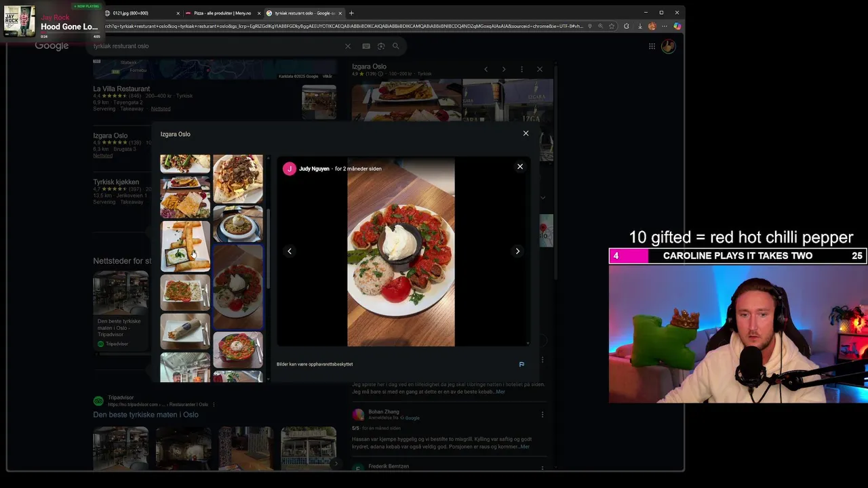Expand Bohan Zhang's review with Mer

click(524, 447)
